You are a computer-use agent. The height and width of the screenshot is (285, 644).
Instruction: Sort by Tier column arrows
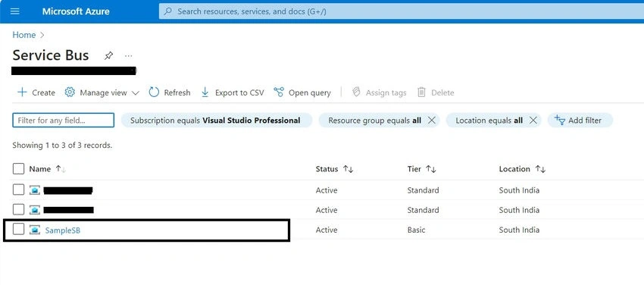[431, 169]
